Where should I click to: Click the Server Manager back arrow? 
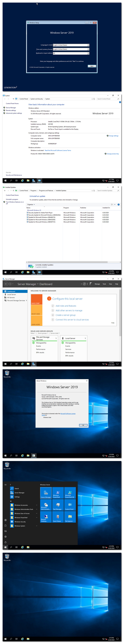[x=6, y=284]
